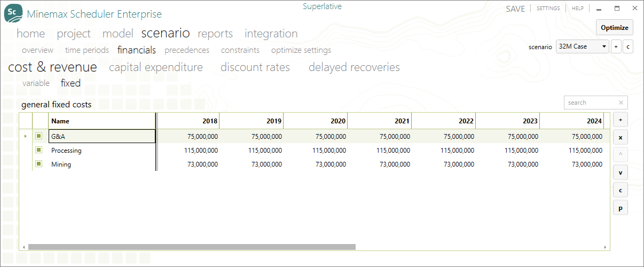Expand G&A row indicator arrow
This screenshot has width=644, height=267.
(25, 136)
